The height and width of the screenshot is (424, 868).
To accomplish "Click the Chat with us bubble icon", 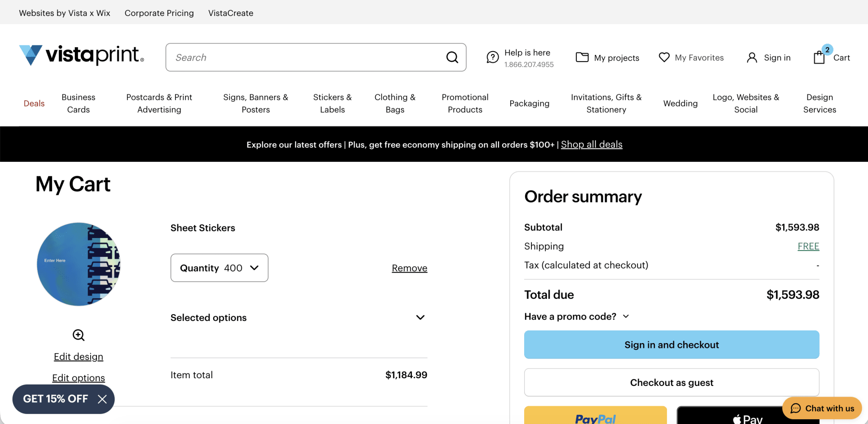I will coord(796,408).
